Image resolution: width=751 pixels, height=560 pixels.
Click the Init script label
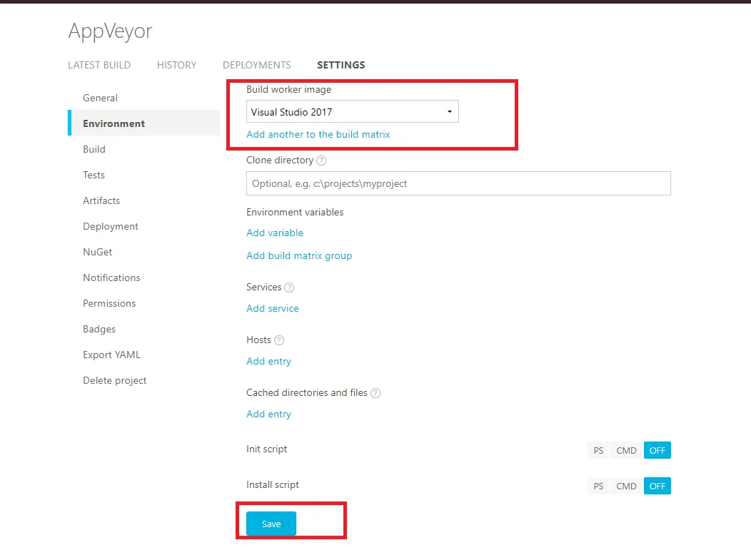[267, 449]
